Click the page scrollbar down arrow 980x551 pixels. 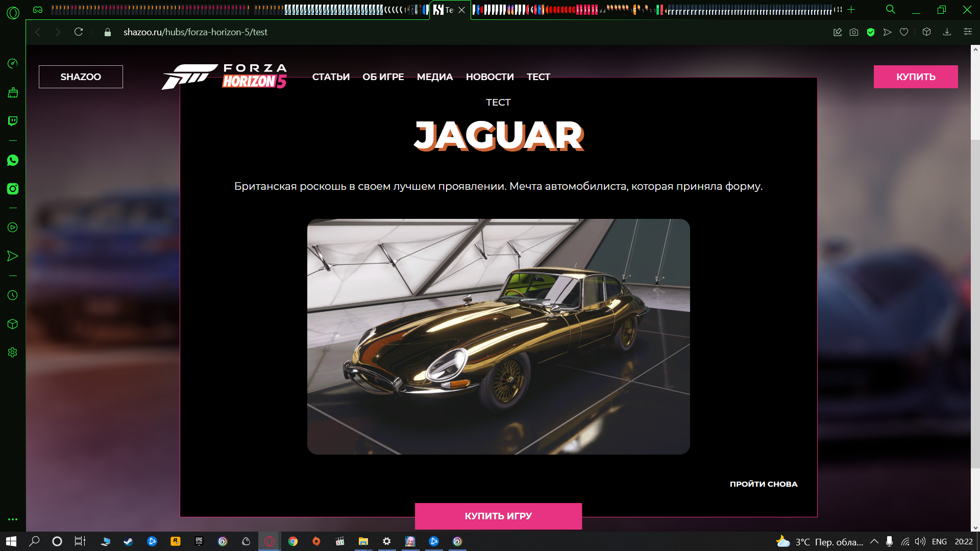(x=975, y=528)
